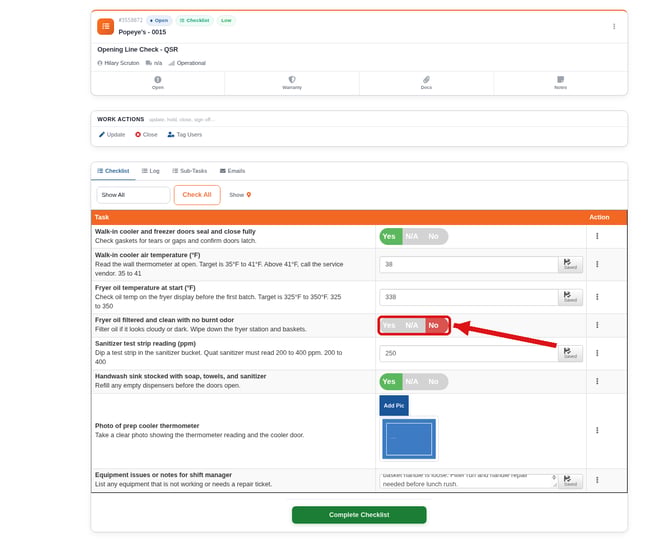Save the walk-in cooler temperature value
Screen dimensions: 670x540
(x=570, y=264)
